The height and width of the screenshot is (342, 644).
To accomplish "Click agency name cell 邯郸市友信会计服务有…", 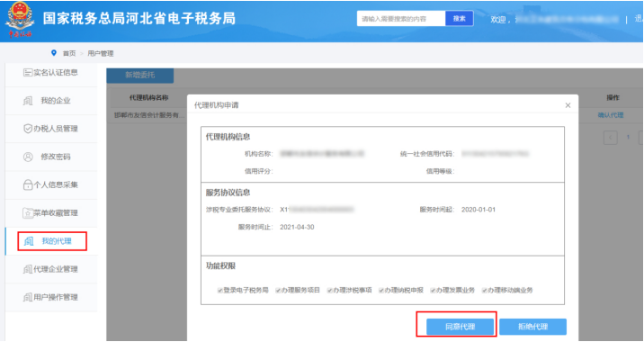I will pos(149,115).
